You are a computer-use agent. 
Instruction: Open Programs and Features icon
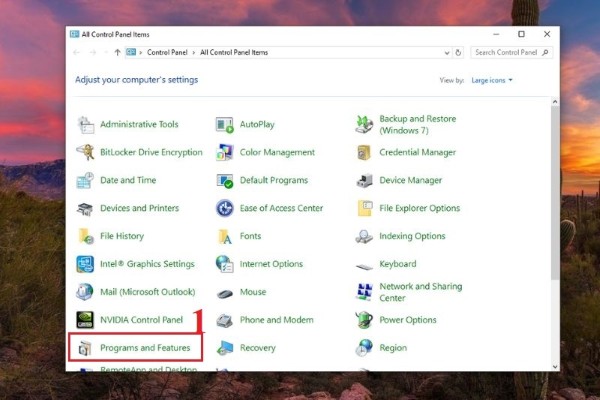[x=85, y=348]
